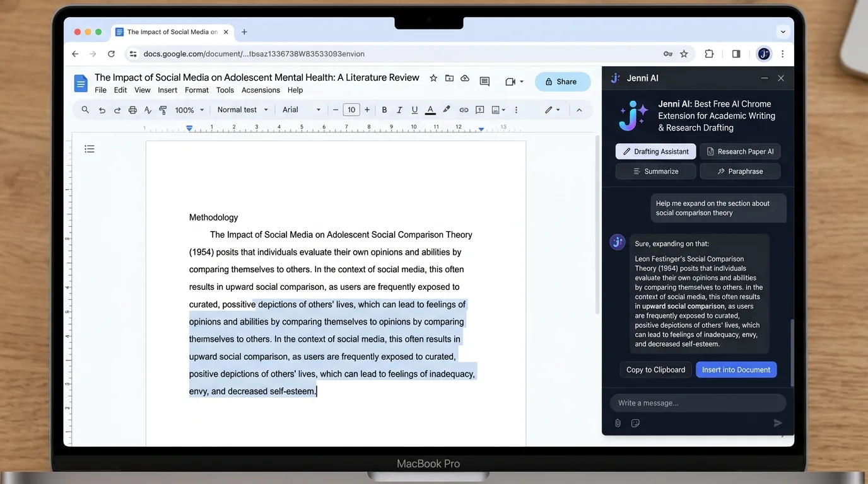
Task: Open the highlight color picker
Action: [447, 110]
